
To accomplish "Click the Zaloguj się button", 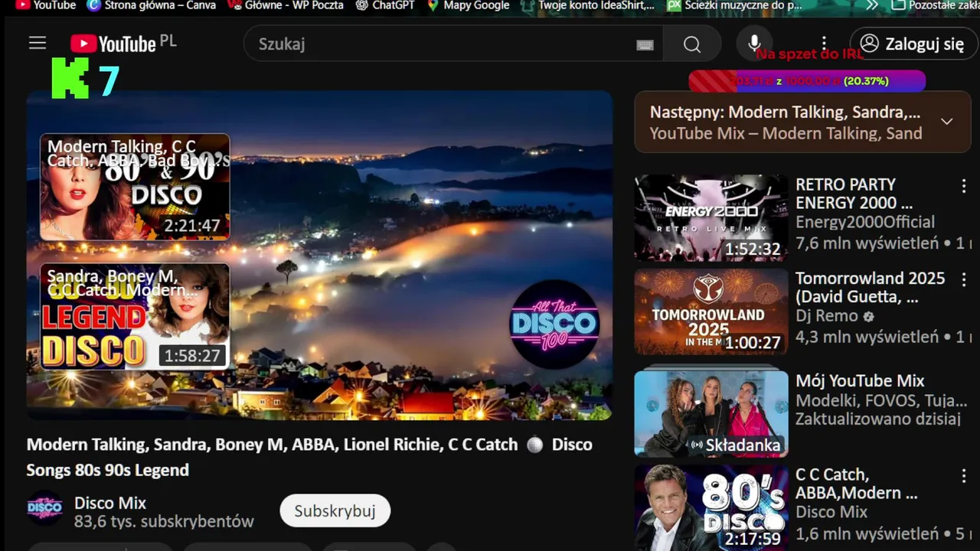I will pos(913,44).
